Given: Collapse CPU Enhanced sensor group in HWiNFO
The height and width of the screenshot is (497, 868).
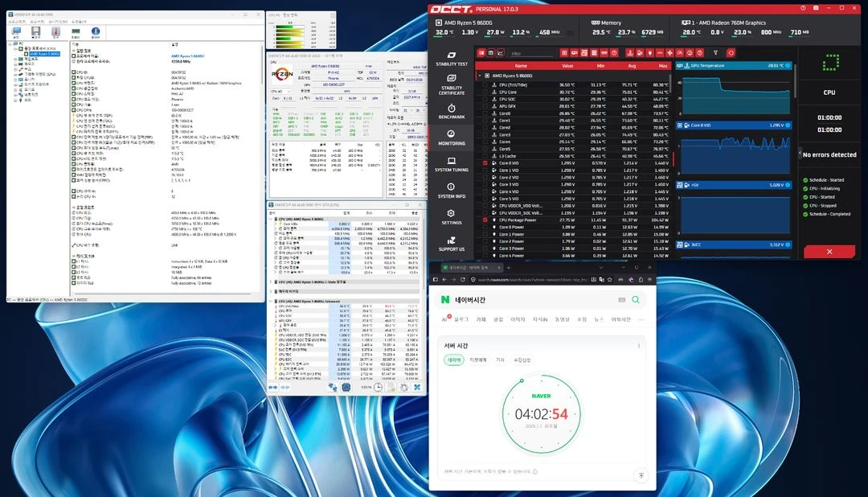Looking at the screenshot, I should coord(271,301).
